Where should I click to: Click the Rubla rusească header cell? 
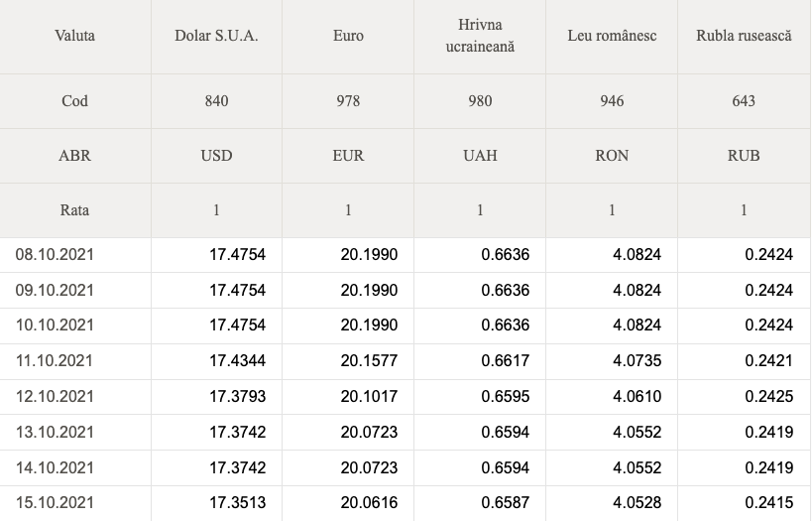744,36
